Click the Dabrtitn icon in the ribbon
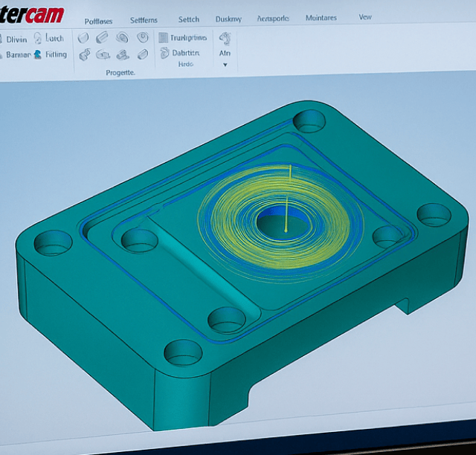 pyautogui.click(x=164, y=53)
